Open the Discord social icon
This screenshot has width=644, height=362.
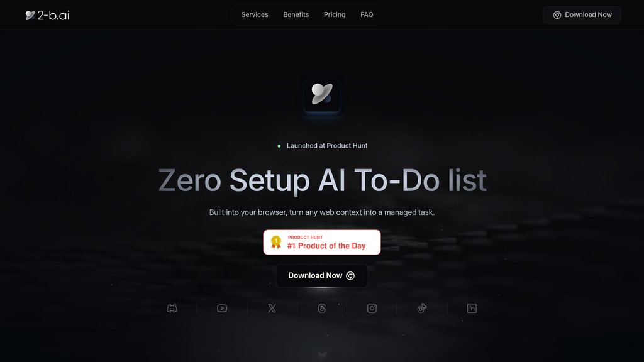(172, 308)
